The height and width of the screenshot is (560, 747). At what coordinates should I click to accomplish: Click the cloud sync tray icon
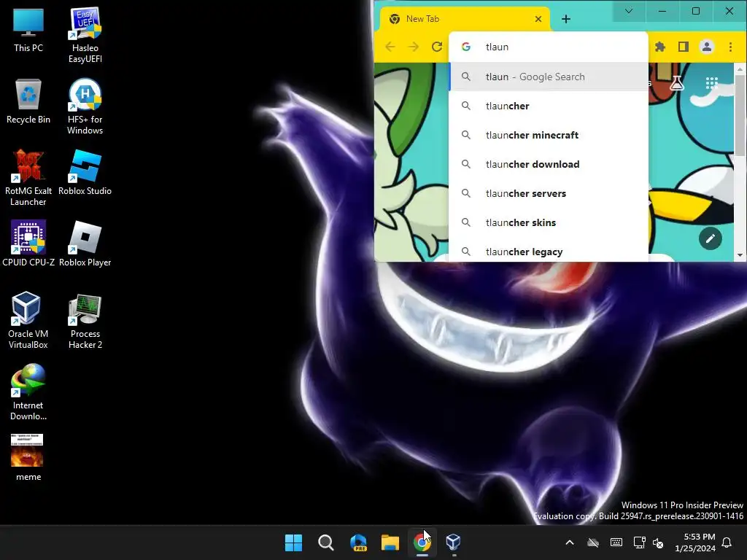[x=592, y=542]
